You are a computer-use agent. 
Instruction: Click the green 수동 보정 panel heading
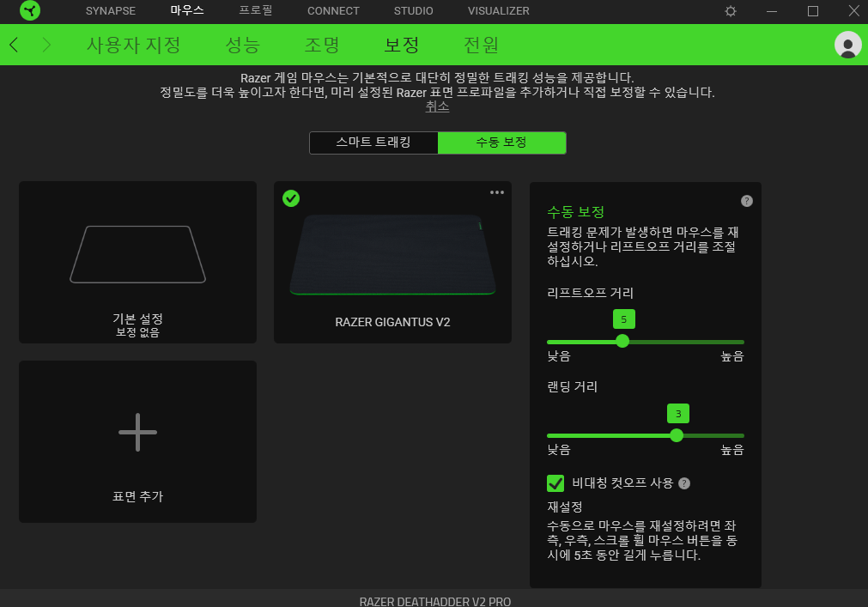576,212
